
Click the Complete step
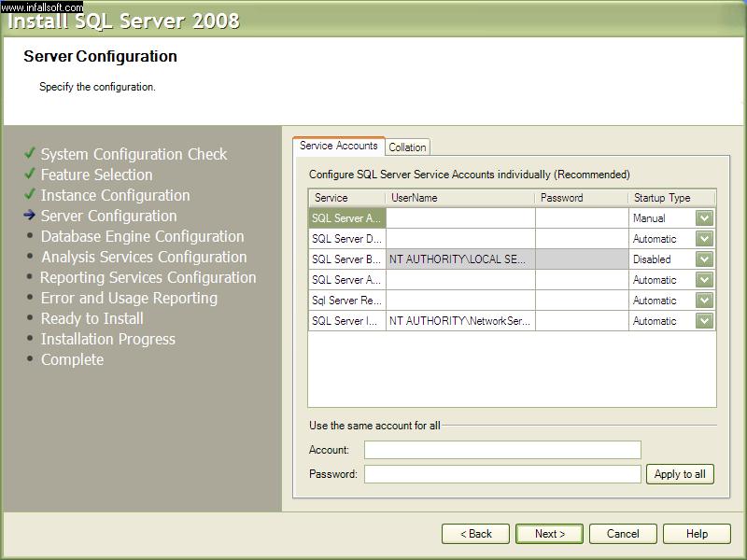(72, 359)
